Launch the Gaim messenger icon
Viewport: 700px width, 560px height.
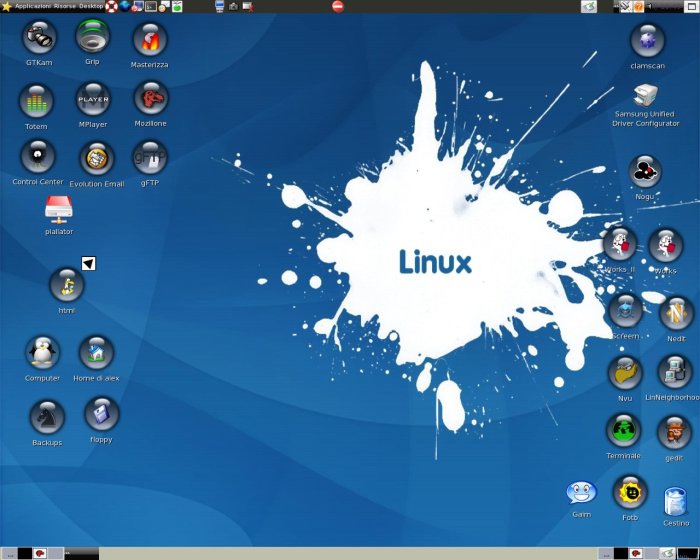point(581,493)
